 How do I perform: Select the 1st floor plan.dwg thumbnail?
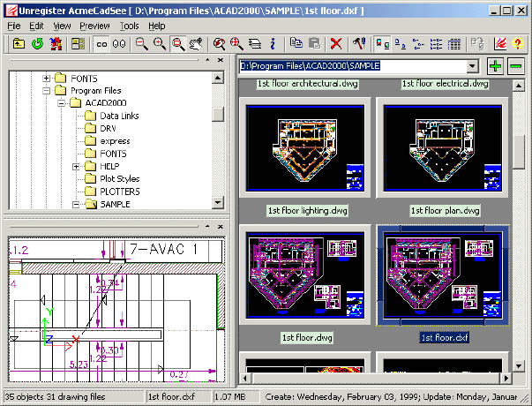point(442,148)
